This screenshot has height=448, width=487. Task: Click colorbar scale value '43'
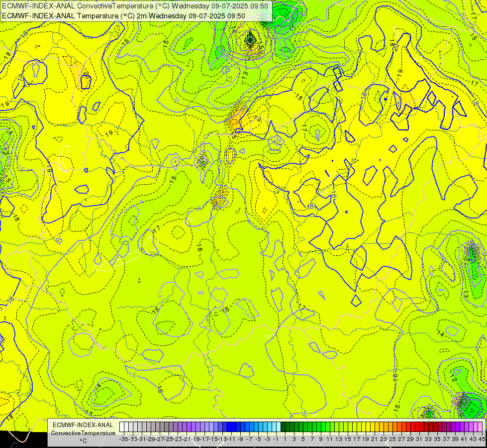click(x=473, y=439)
